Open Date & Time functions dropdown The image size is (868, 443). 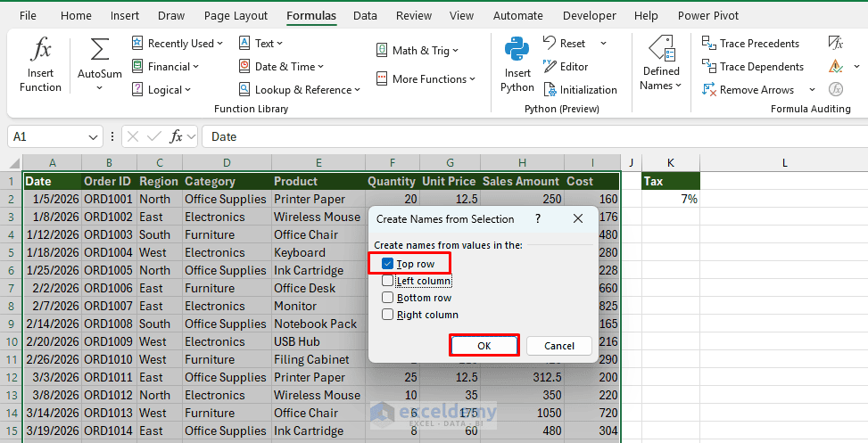click(x=281, y=66)
